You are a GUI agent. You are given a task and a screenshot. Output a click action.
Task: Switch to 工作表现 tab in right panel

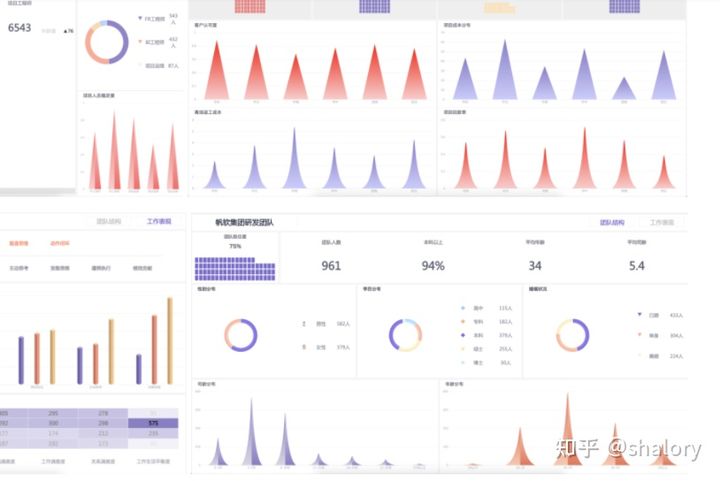click(662, 223)
